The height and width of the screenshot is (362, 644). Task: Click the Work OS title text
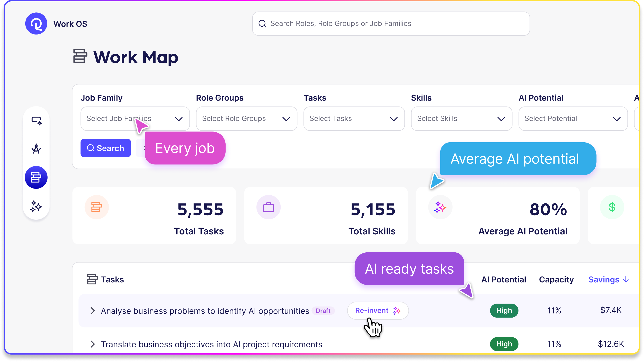(70, 24)
